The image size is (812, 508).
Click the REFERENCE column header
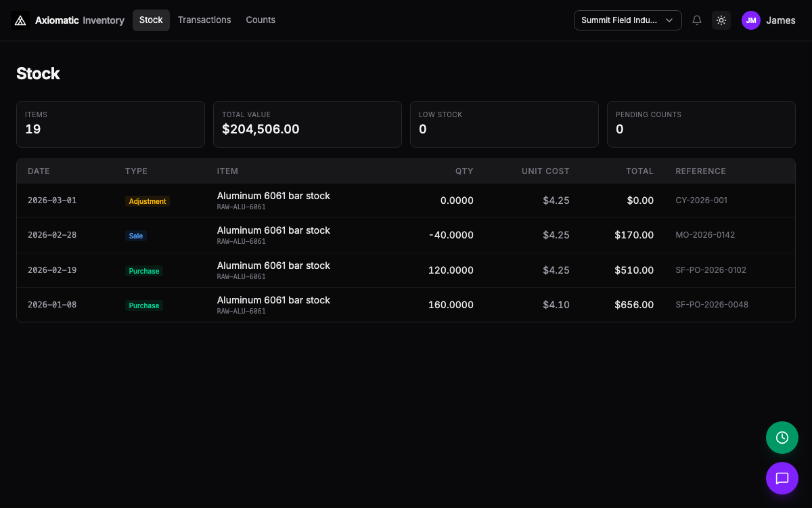(700, 171)
